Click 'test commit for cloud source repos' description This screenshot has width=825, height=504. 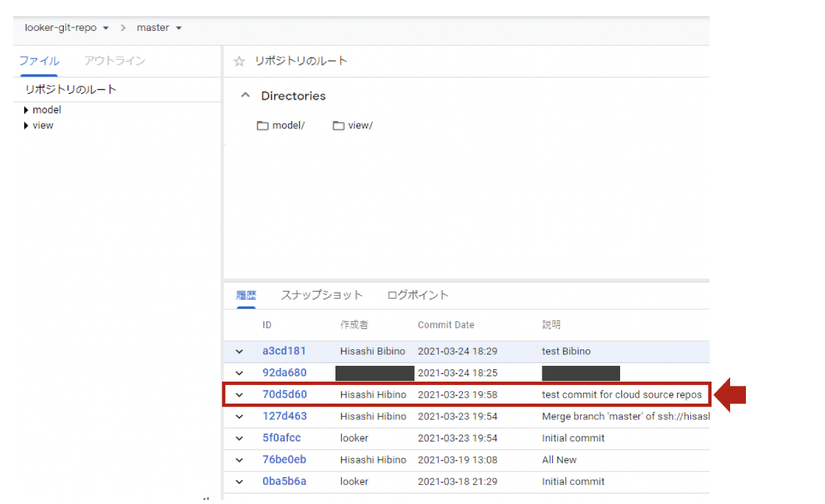pos(621,395)
